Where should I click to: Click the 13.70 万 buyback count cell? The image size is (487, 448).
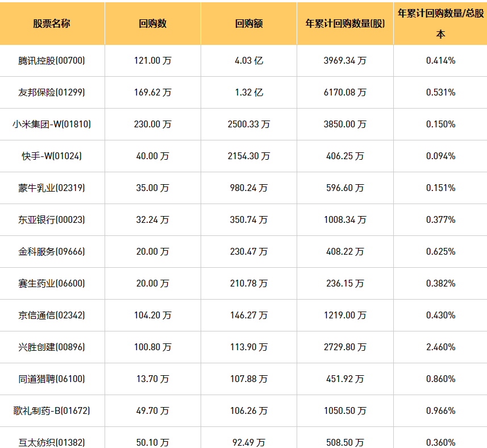(x=152, y=379)
